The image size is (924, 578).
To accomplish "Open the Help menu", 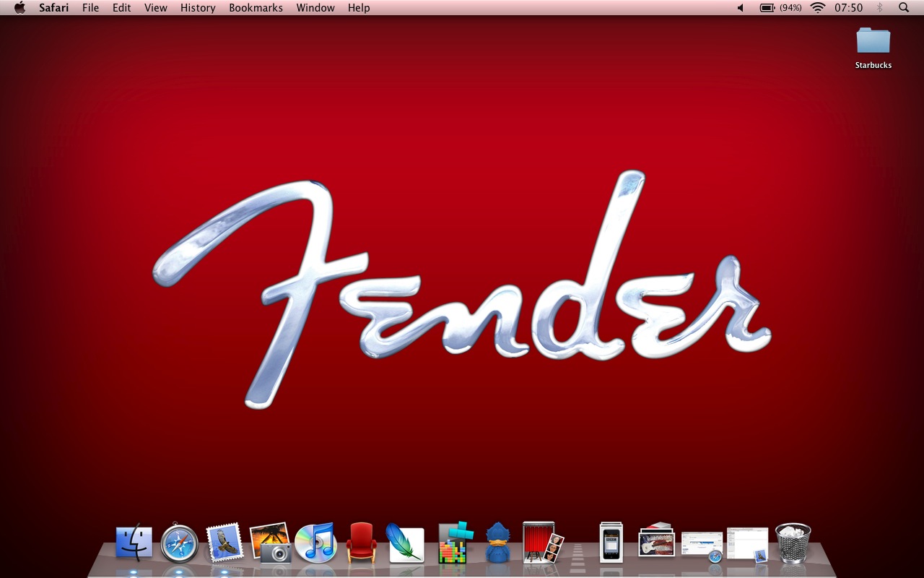I will 359,8.
